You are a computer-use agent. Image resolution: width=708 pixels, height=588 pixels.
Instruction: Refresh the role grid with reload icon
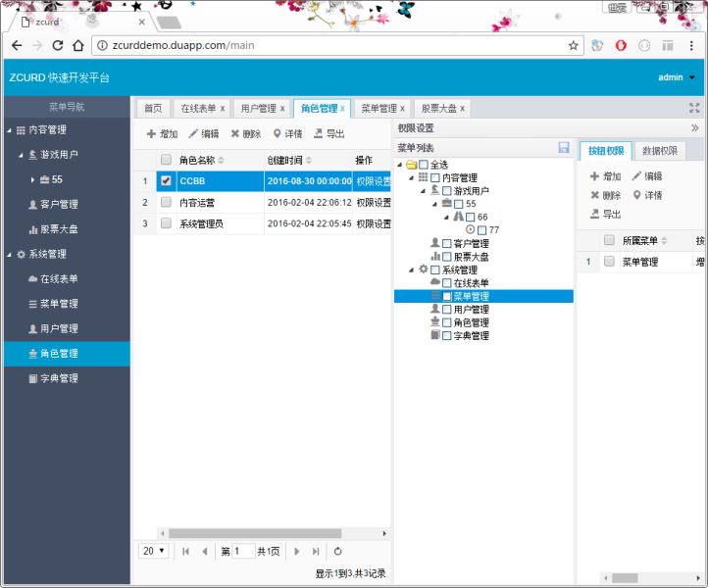coord(337,552)
